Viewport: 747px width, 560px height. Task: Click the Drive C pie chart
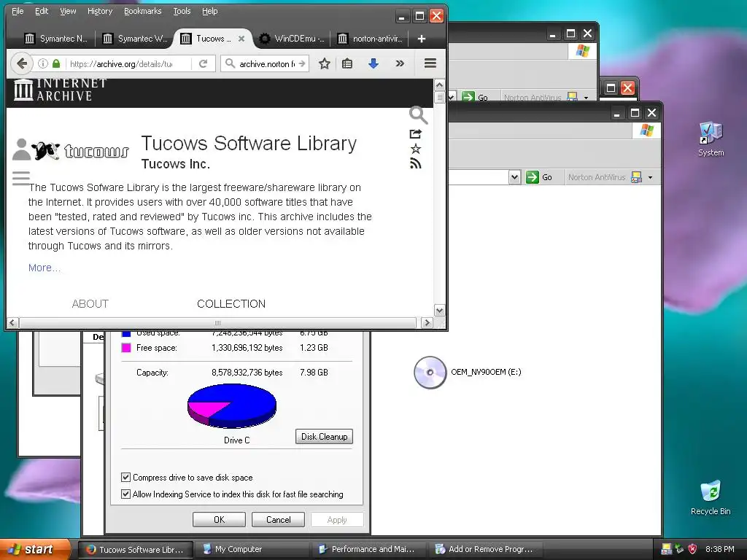(231, 405)
